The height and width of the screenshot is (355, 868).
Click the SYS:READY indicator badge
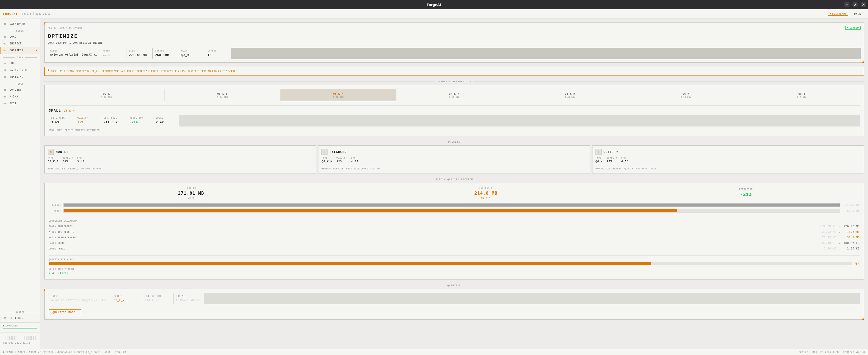pyautogui.click(x=838, y=14)
